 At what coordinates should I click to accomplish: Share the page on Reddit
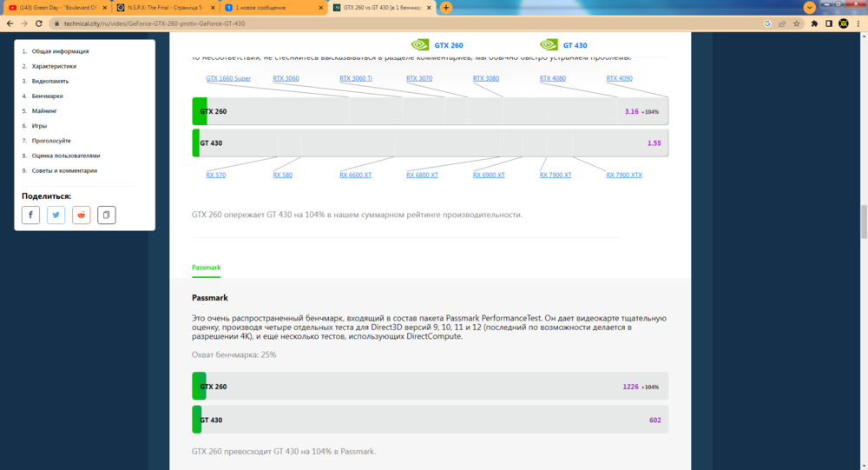(82, 215)
